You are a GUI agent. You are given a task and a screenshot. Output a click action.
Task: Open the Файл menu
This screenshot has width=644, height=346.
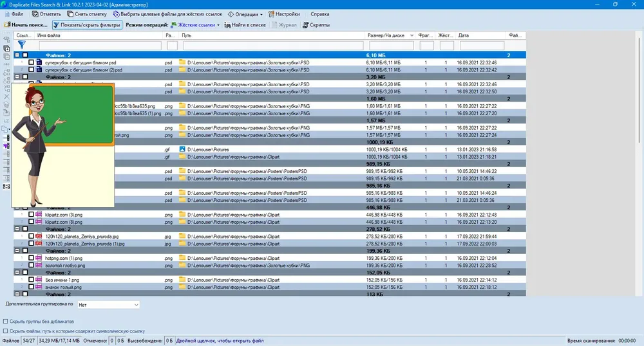14,14
